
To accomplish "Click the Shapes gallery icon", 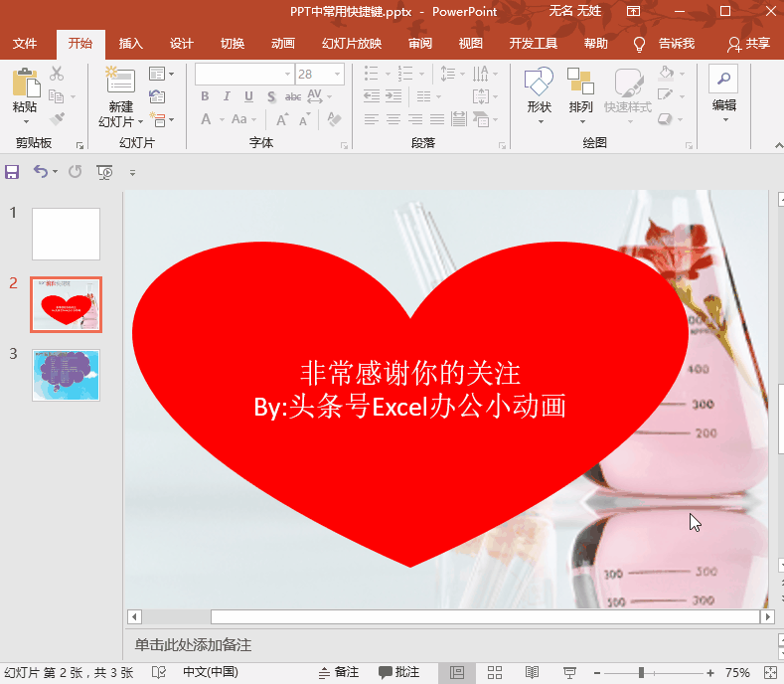I will (539, 82).
